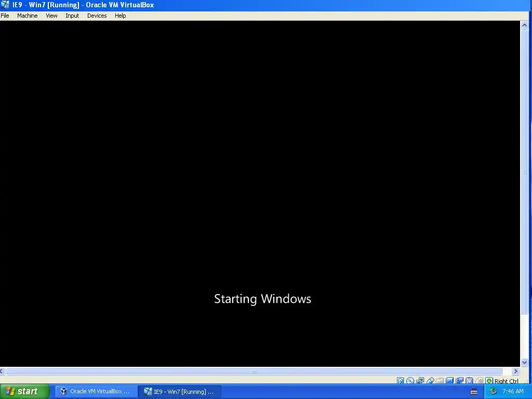Click the Starting Windows text in the VM

click(x=262, y=299)
